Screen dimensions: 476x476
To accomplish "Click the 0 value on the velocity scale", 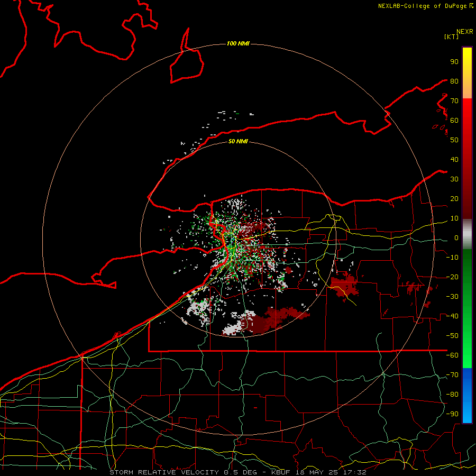I will 456,237.
